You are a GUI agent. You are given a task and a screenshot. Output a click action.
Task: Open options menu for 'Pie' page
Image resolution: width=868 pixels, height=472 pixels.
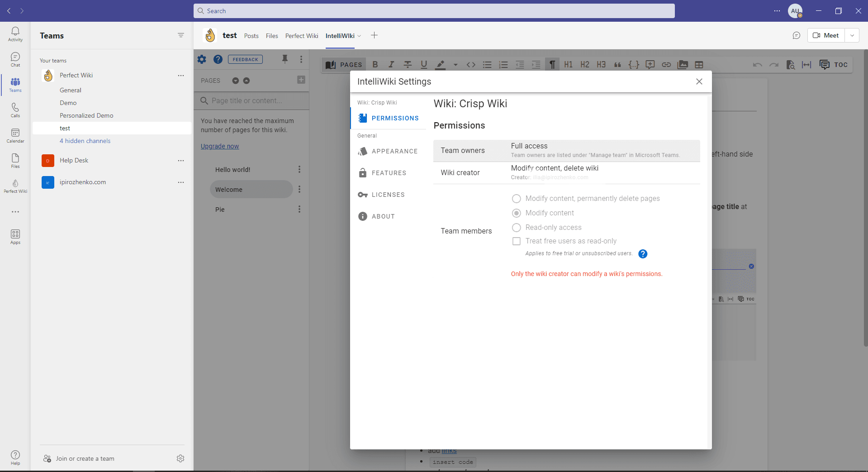299,209
